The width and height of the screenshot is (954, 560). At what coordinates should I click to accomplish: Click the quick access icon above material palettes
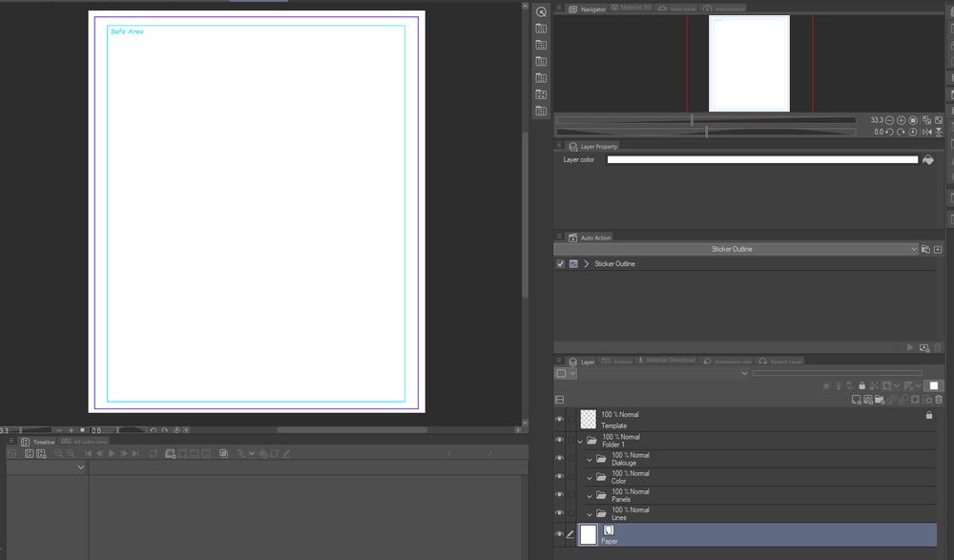(x=541, y=11)
